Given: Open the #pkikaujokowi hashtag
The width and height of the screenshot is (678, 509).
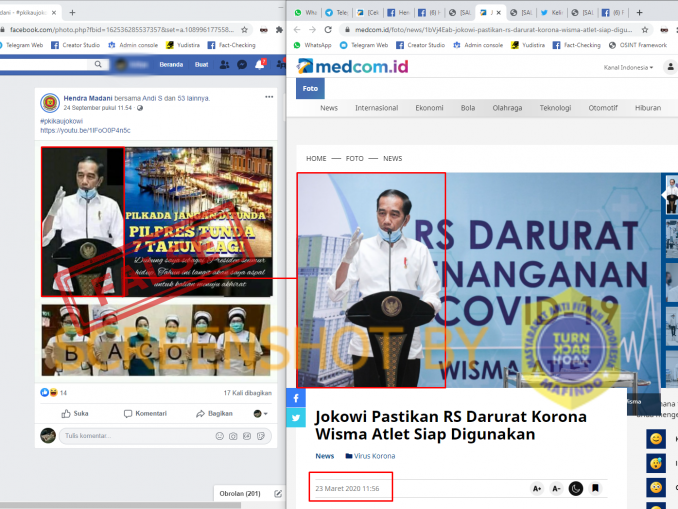Looking at the screenshot, I should tap(61, 121).
